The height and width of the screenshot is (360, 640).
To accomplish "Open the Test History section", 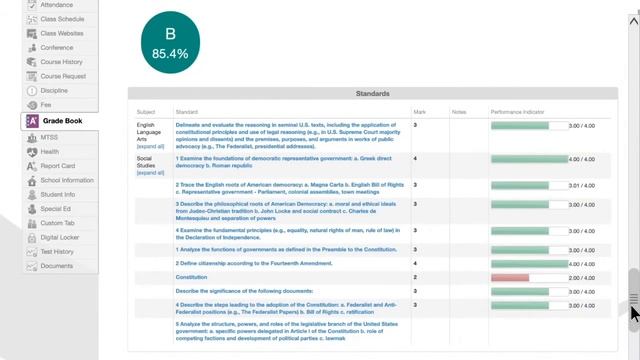I will (x=57, y=252).
